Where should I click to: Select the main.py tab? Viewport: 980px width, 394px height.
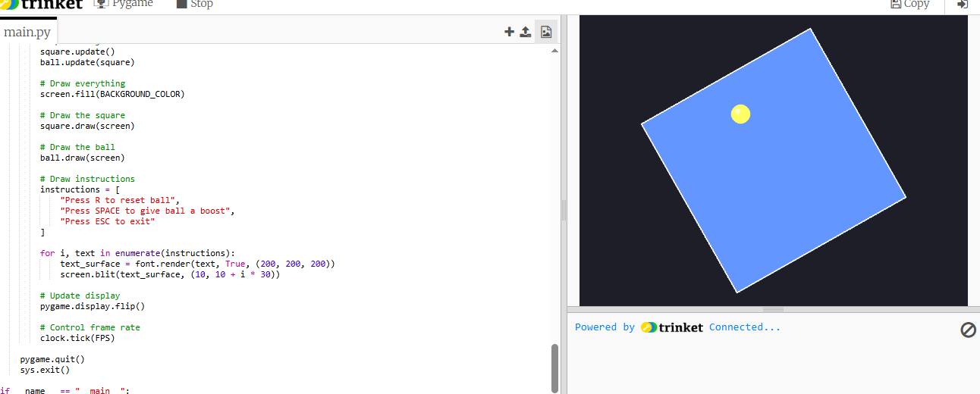[x=27, y=33]
